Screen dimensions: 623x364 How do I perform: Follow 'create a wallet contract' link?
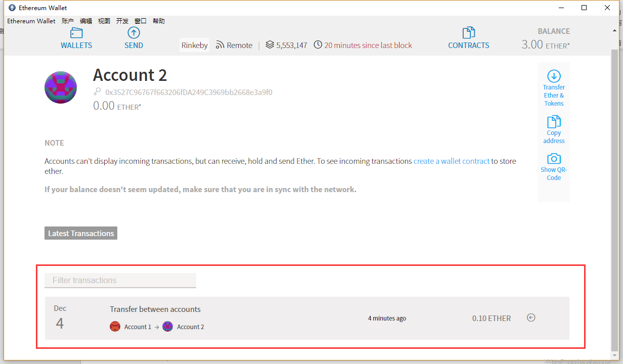pos(452,161)
